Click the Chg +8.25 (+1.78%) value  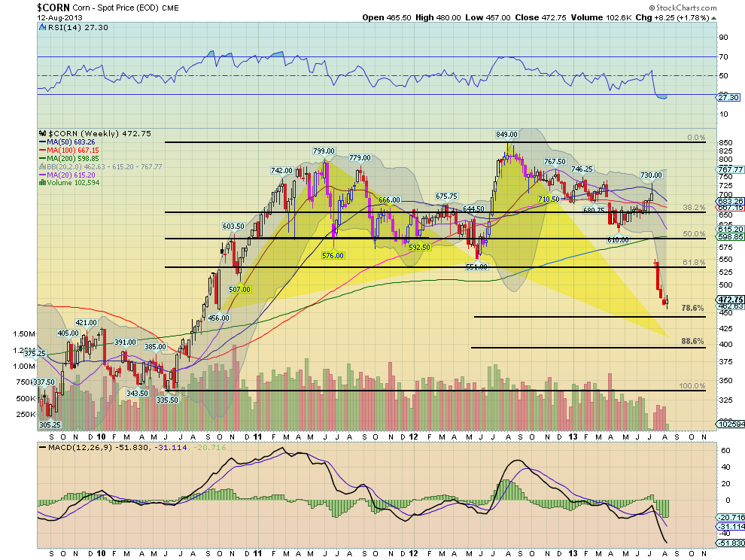click(x=672, y=17)
